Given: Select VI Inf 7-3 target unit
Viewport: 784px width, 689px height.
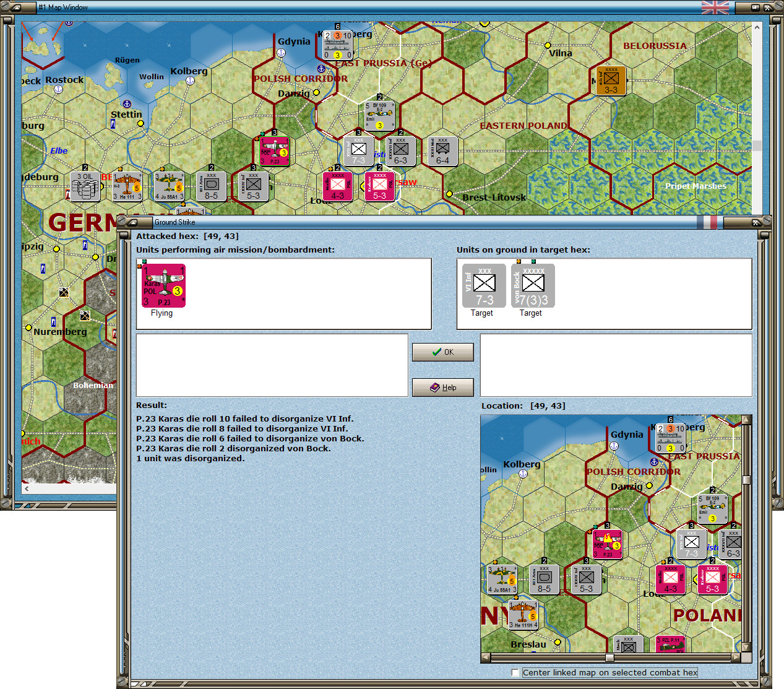Looking at the screenshot, I should point(484,286).
